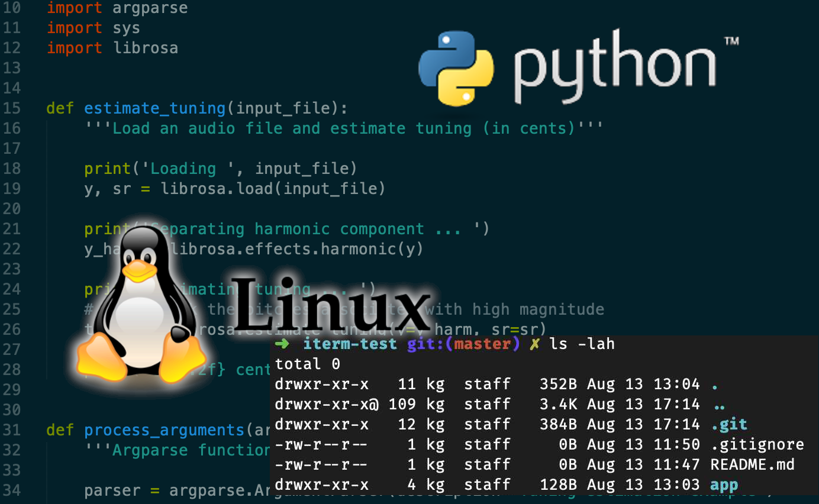Click the import librosa statement
Screen dimensions: 819x504
pyautogui.click(x=112, y=48)
